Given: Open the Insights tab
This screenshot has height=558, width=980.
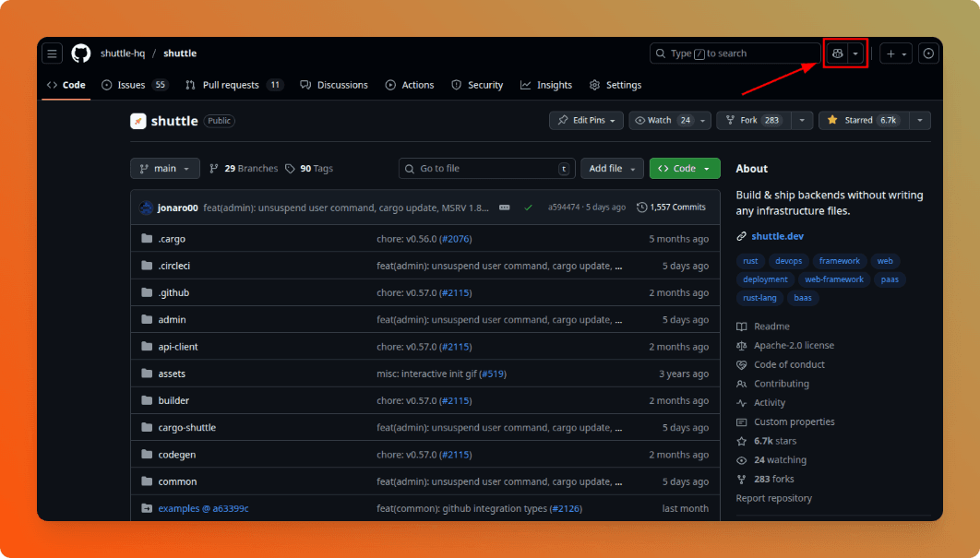Looking at the screenshot, I should pos(546,85).
